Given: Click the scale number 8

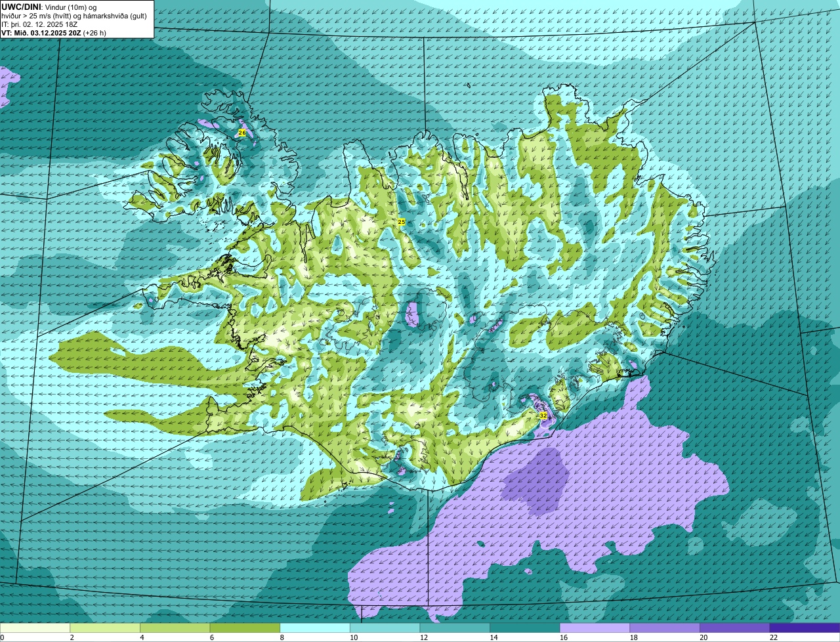Looking at the screenshot, I should click(x=282, y=637).
